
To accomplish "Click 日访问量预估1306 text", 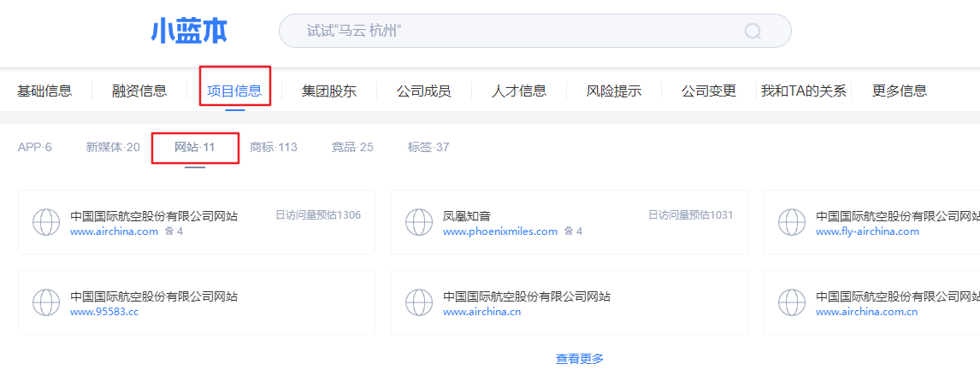I will (318, 215).
